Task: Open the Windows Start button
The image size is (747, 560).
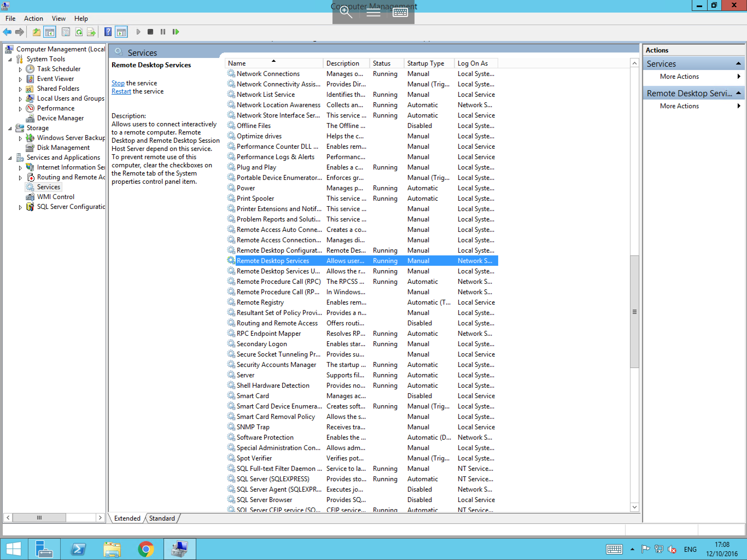Action: coord(13,549)
